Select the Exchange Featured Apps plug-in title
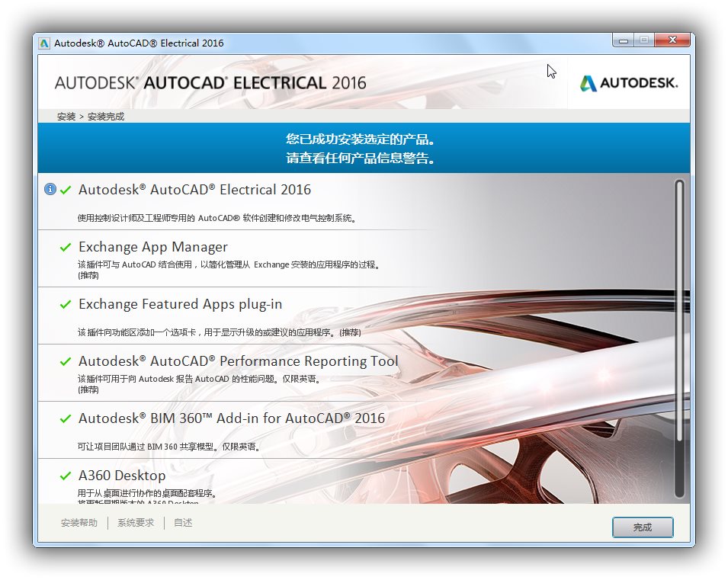728x580 pixels. tap(180, 303)
